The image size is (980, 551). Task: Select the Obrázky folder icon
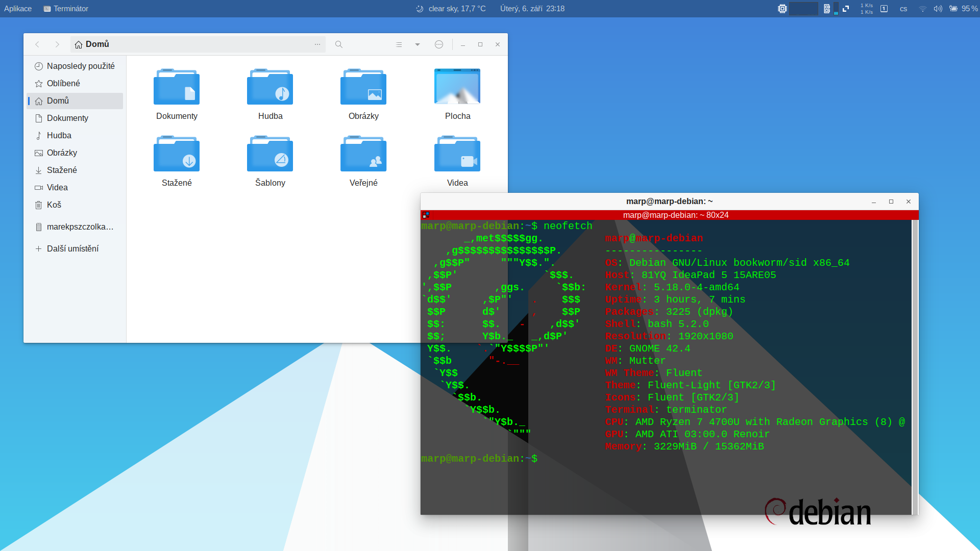pos(363,87)
